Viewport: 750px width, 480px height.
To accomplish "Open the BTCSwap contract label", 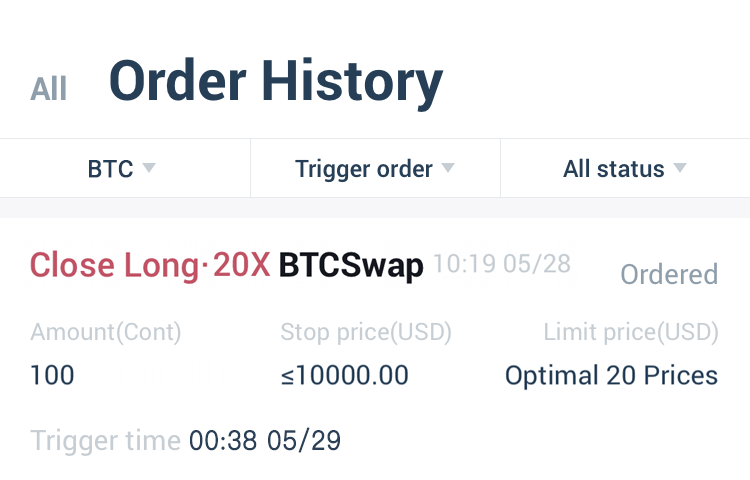I will [x=351, y=265].
